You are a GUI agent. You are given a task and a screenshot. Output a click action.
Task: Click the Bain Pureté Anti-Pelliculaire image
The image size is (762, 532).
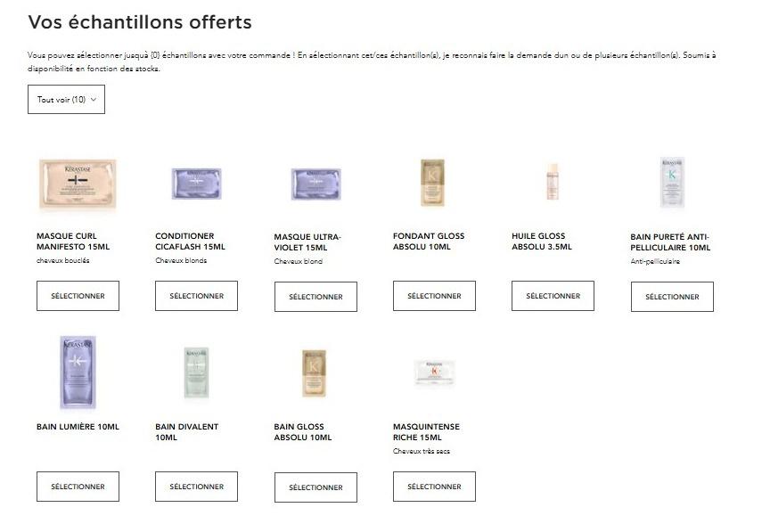[x=672, y=182]
